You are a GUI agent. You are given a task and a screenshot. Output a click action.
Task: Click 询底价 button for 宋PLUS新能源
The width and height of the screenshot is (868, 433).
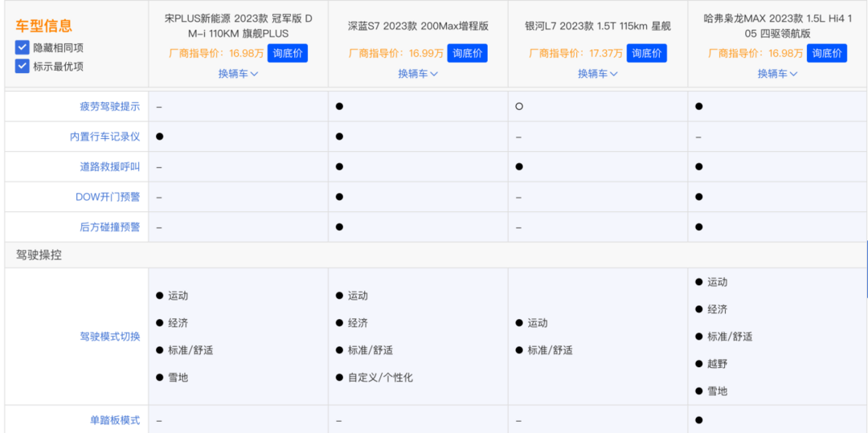pyautogui.click(x=288, y=53)
